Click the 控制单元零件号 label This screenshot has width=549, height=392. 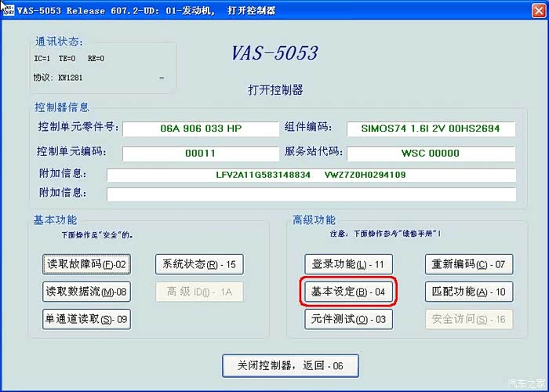(x=78, y=126)
